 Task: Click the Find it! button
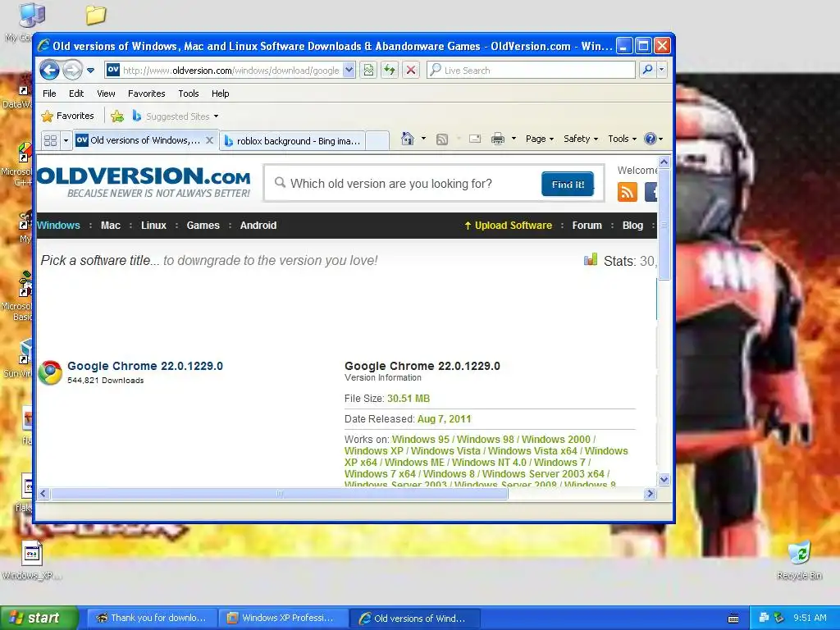pyautogui.click(x=568, y=185)
